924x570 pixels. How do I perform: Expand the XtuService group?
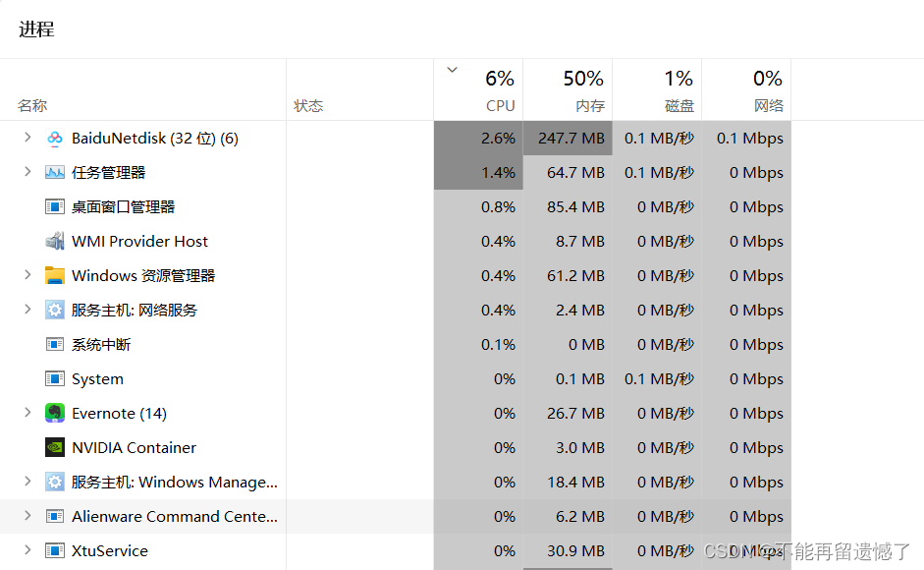click(x=27, y=550)
